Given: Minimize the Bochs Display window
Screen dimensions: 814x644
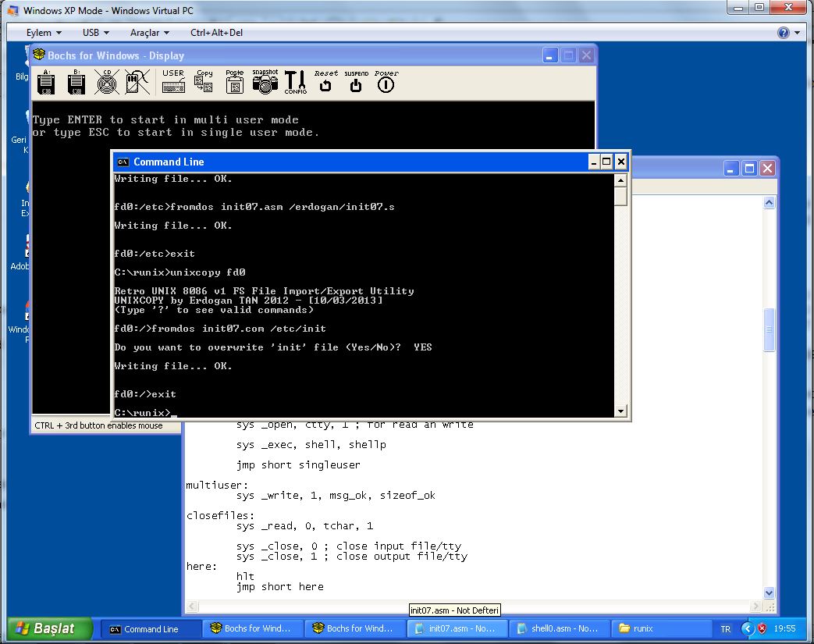Looking at the screenshot, I should pos(550,55).
